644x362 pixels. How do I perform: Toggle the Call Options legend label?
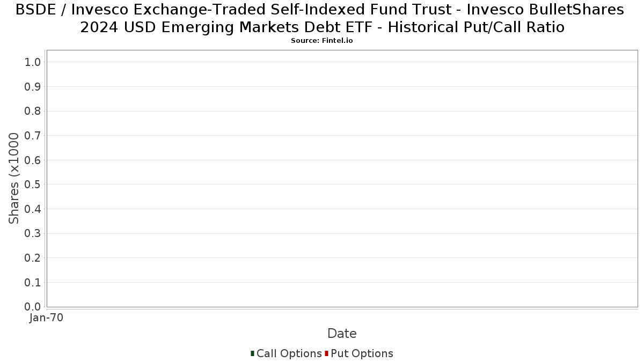(289, 354)
